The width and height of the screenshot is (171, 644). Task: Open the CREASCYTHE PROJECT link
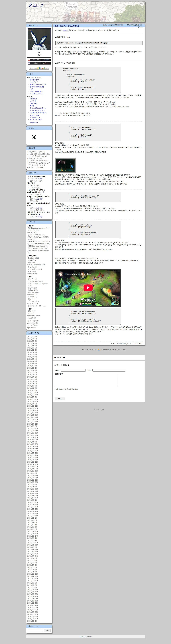[38, 113]
